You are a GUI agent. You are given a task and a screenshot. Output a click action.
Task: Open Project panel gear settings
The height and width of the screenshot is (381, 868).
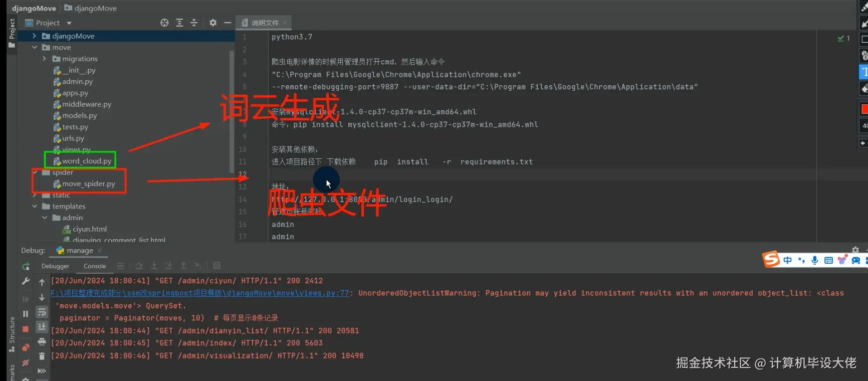click(x=213, y=23)
